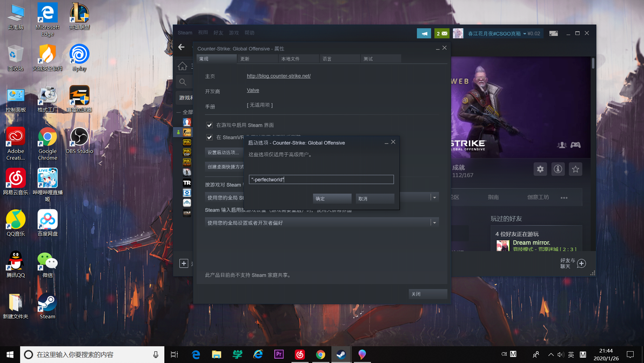This screenshot has height=363, width=644.
Task: Click the game info icon
Action: coord(558,169)
